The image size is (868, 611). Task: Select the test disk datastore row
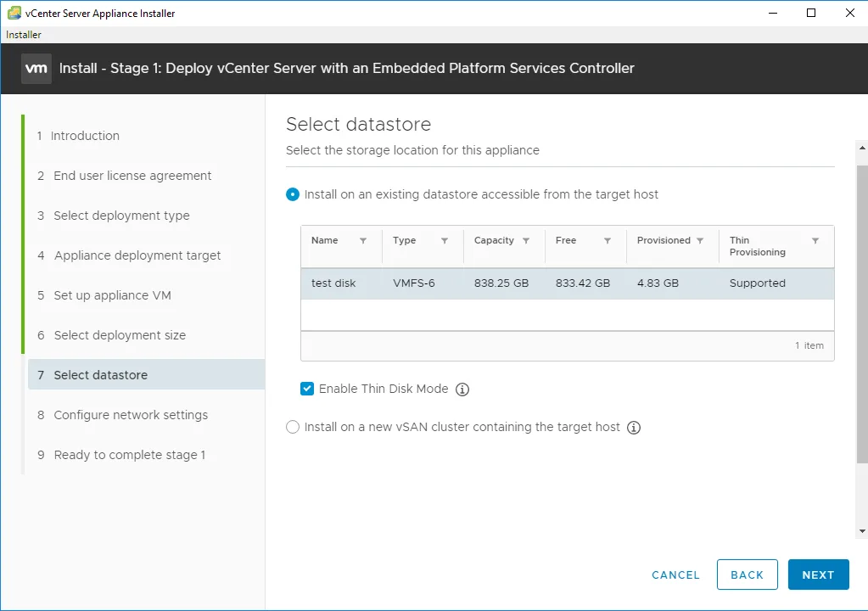(568, 283)
